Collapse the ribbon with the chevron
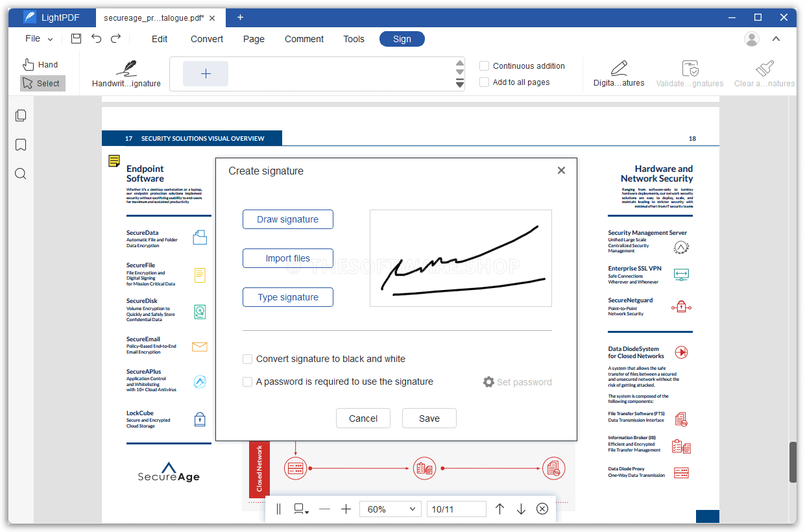Image resolution: width=805 pixels, height=532 pixels. coord(776,39)
